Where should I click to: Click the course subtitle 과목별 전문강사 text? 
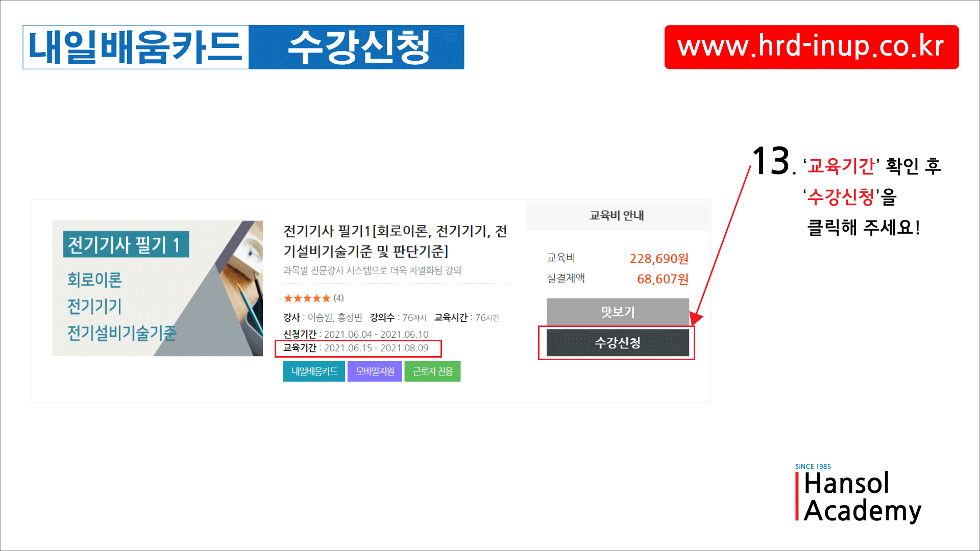click(372, 270)
